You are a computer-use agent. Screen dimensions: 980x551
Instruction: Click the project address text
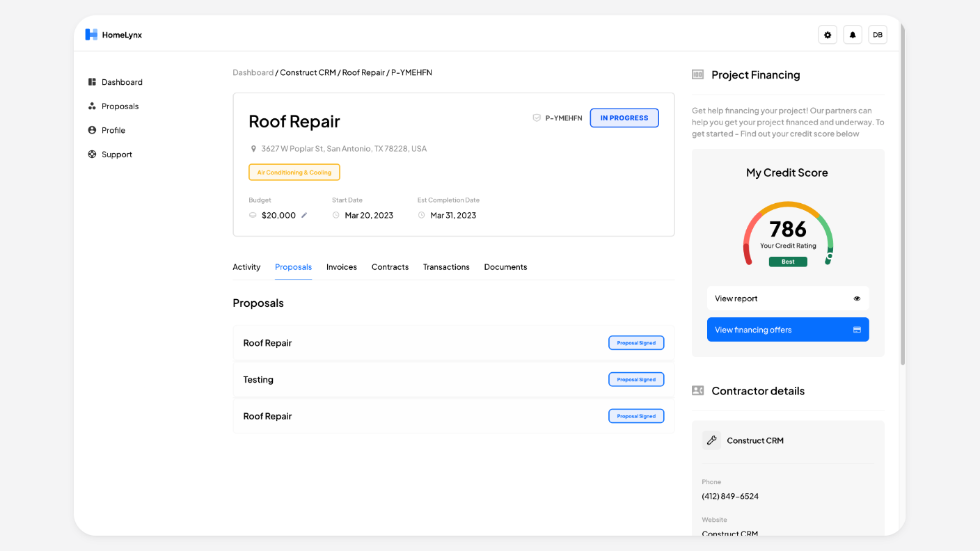tap(344, 149)
